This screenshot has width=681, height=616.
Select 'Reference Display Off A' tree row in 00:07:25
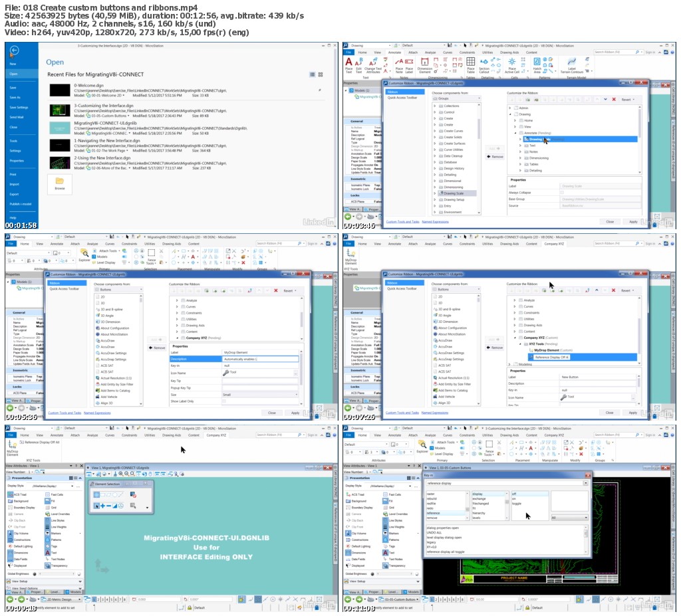[583, 357]
